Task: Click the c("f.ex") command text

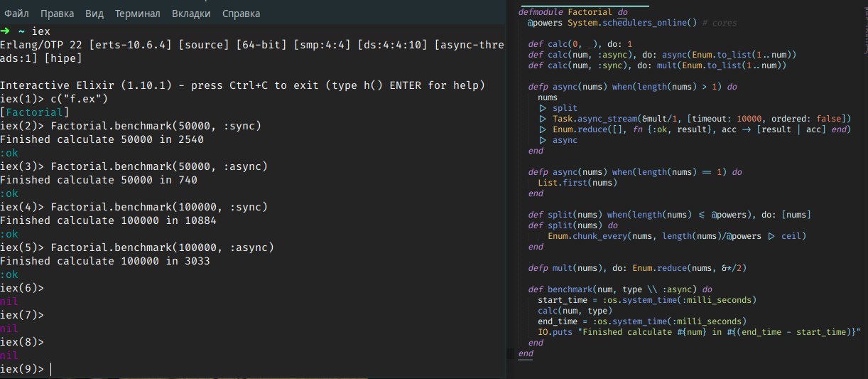Action: coord(80,99)
